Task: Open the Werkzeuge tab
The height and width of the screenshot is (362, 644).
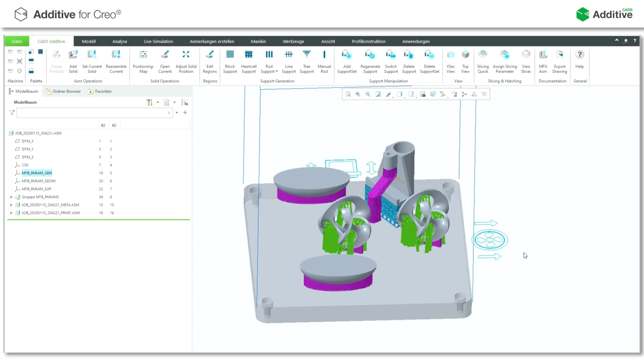Action: tap(293, 41)
